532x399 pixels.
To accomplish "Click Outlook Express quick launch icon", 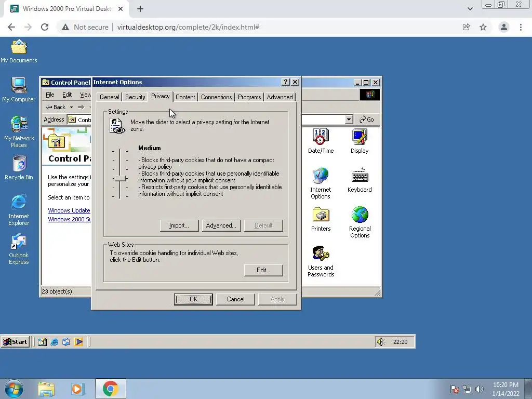I will pos(66,342).
